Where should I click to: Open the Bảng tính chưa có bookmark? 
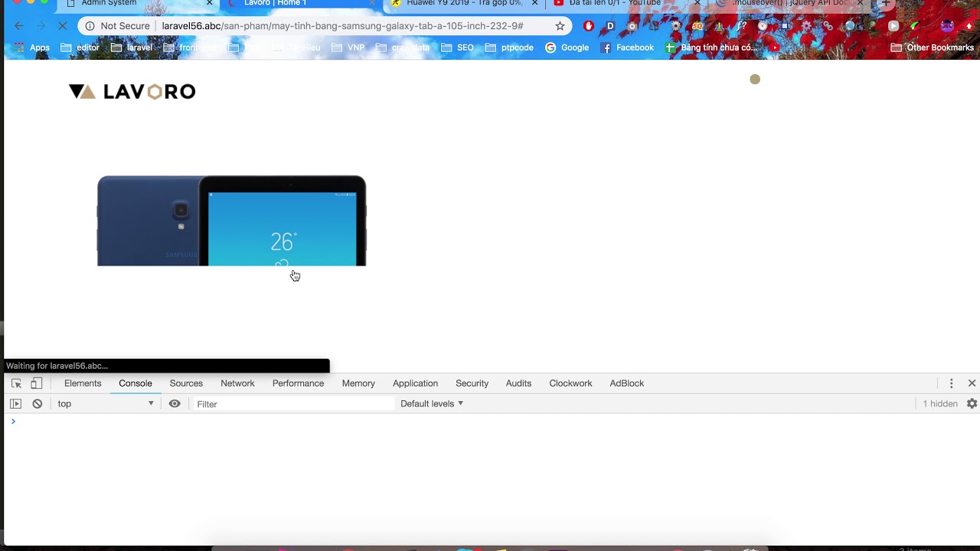pyautogui.click(x=711, y=47)
